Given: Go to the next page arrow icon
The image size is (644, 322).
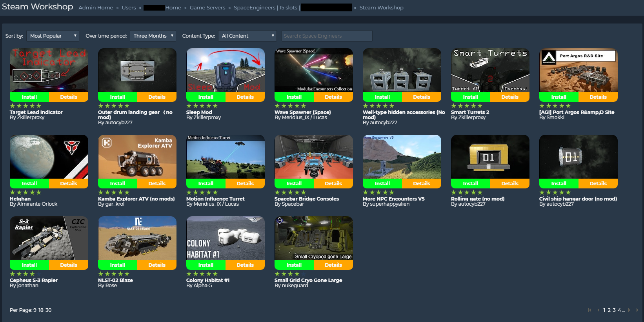Looking at the screenshot, I should [629, 310].
